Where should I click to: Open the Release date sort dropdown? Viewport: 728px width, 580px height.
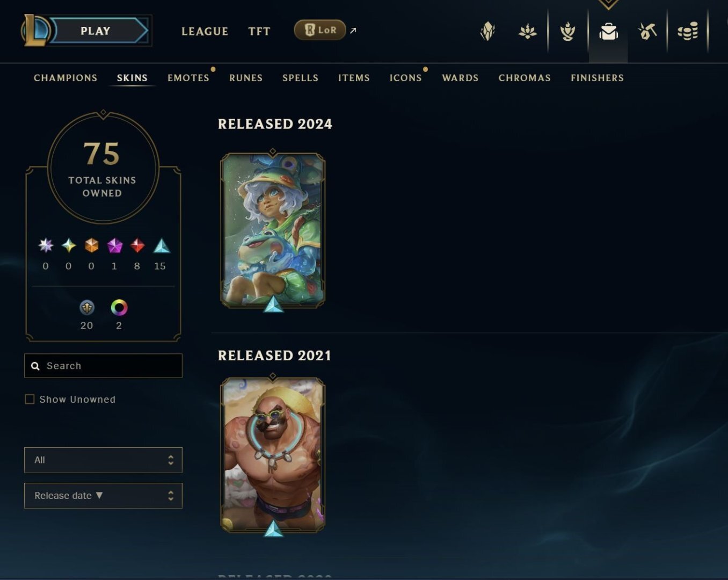click(103, 496)
